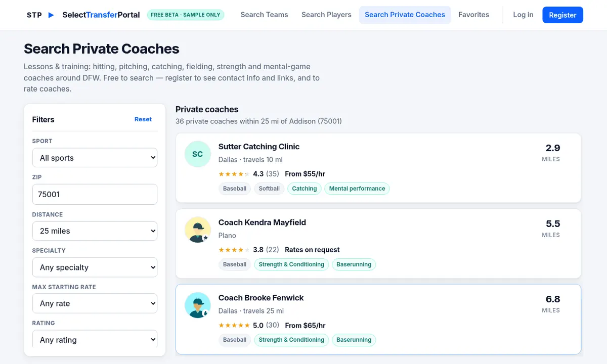The width and height of the screenshot is (607, 364).
Task: Open Sutter Catching Clinic profile title
Action: tap(259, 147)
